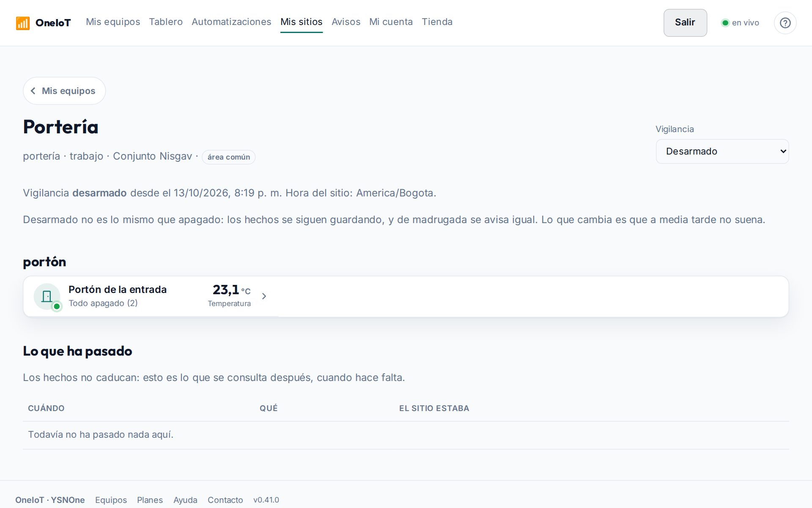Click the green live status dot
The width and height of the screenshot is (812, 508).
coord(725,23)
